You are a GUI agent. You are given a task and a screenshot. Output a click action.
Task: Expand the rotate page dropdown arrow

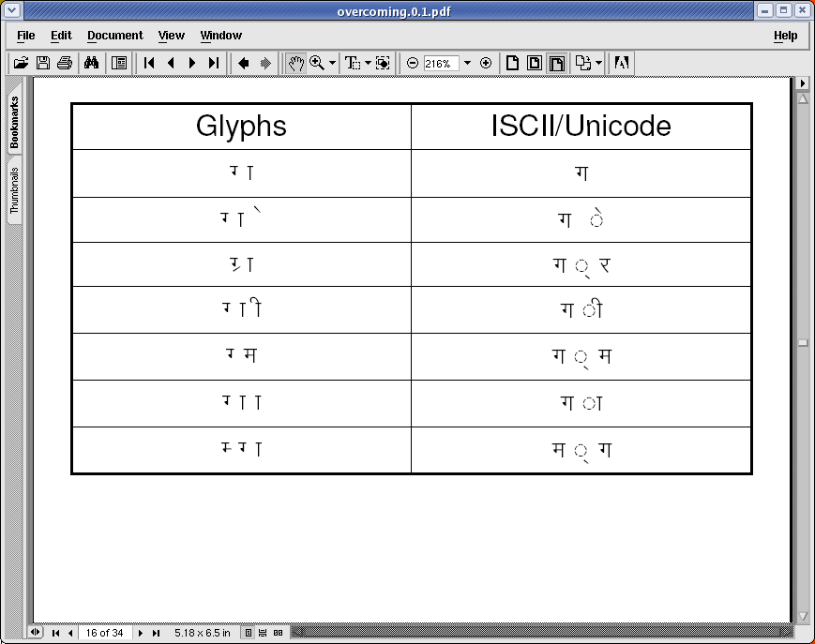(598, 64)
